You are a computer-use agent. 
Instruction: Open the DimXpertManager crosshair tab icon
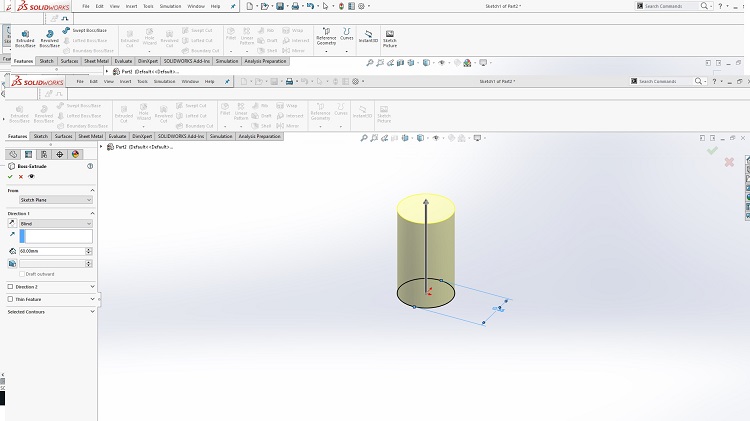[x=59, y=154]
